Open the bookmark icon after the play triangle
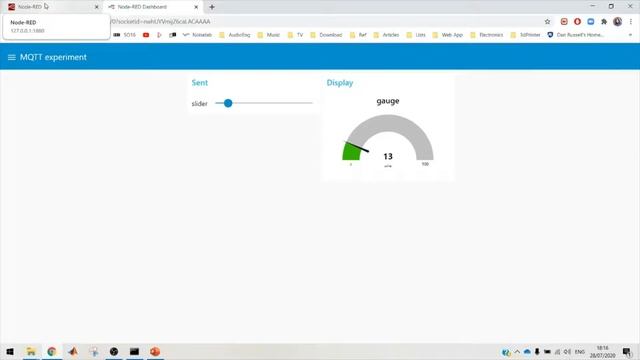This screenshot has height=360, width=640. click(173, 35)
